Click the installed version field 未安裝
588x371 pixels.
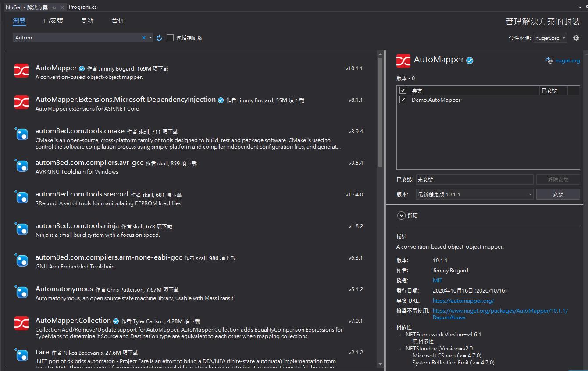point(474,179)
